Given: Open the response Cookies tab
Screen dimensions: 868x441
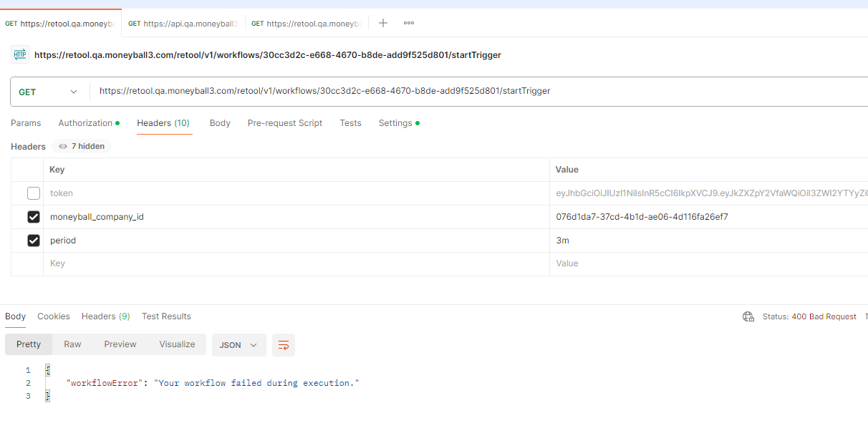Looking at the screenshot, I should pos(54,316).
